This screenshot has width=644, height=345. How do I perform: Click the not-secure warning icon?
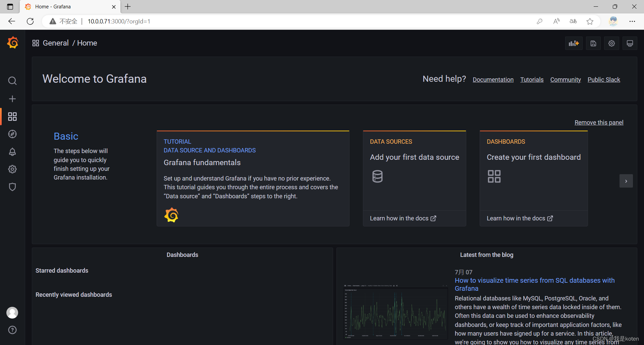click(x=53, y=21)
